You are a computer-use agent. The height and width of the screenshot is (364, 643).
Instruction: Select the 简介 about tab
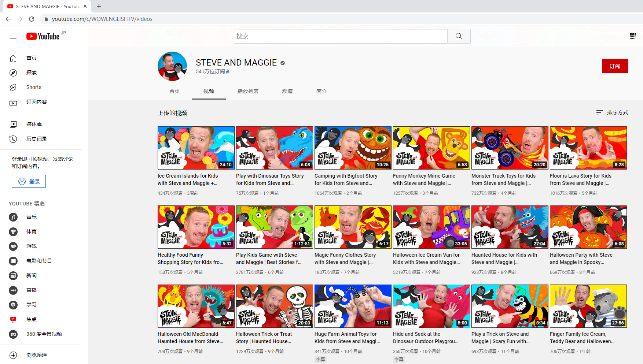[321, 91]
